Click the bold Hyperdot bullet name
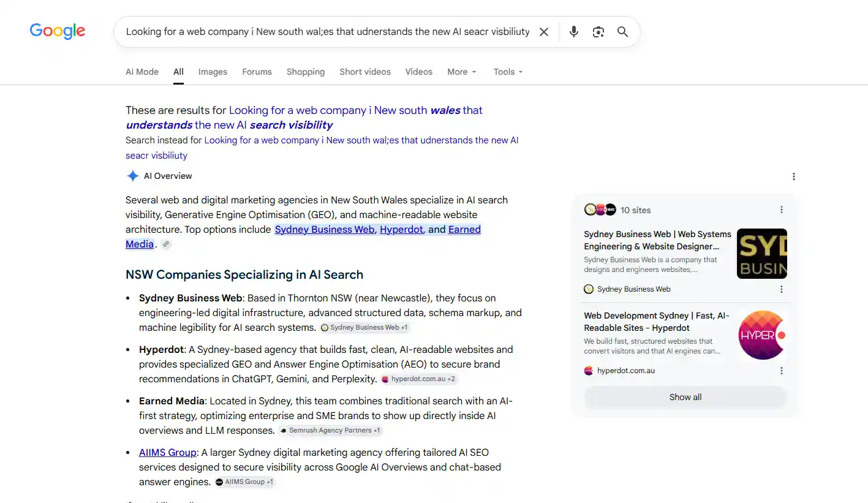The height and width of the screenshot is (503, 868). [161, 349]
